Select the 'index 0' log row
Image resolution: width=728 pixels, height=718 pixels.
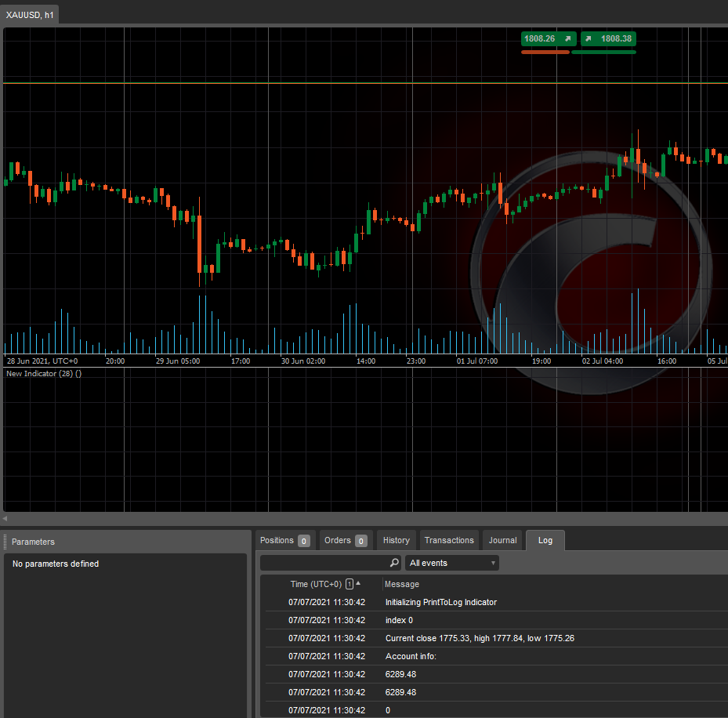[496, 621]
